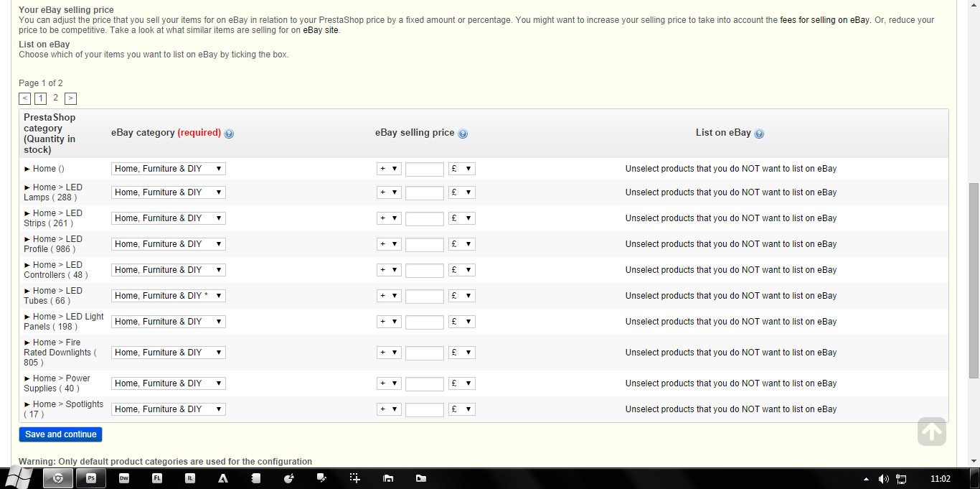Open the 'A' logo app in taskbar
The height and width of the screenshot is (489, 980).
pos(223,478)
